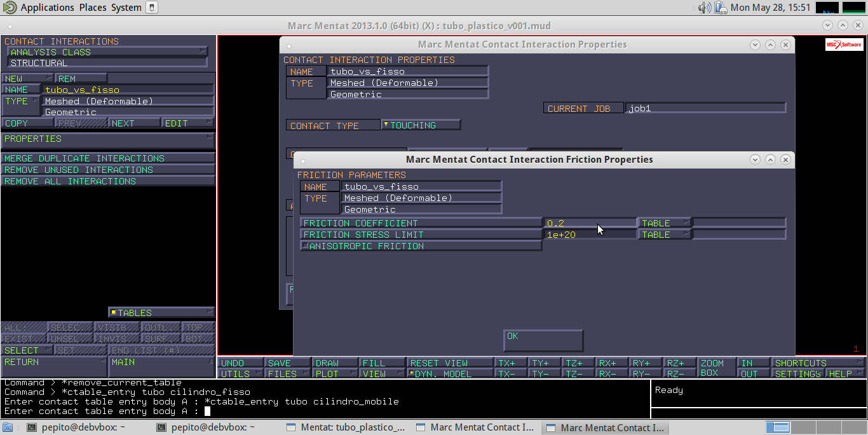Click the volume speaker icon in top panel

(704, 8)
